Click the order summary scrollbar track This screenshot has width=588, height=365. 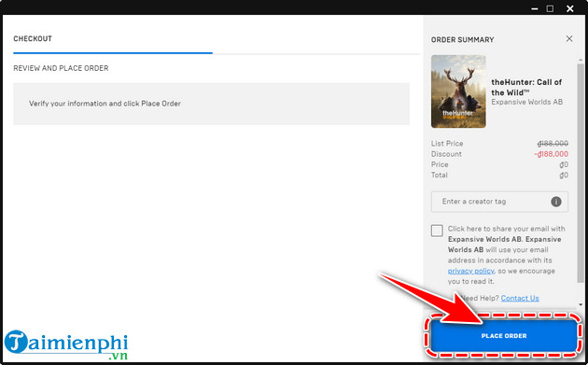coord(581,182)
